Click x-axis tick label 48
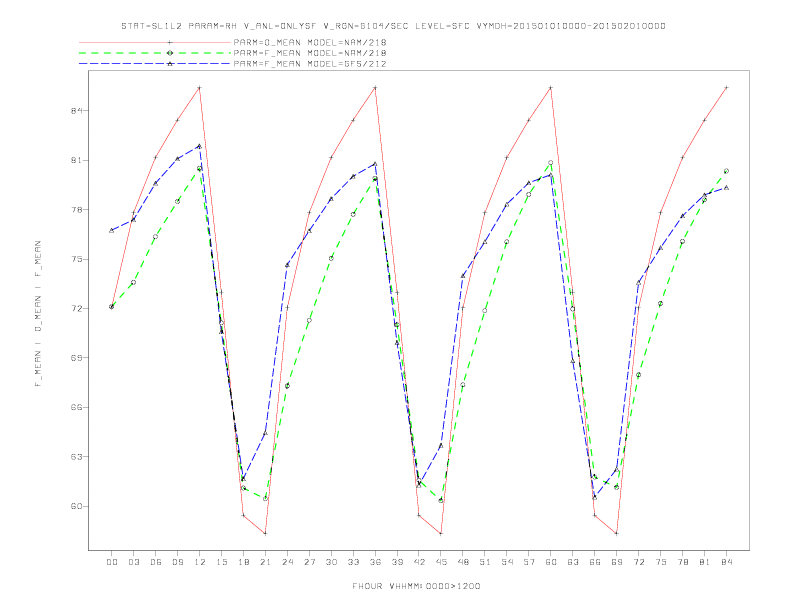 click(463, 562)
